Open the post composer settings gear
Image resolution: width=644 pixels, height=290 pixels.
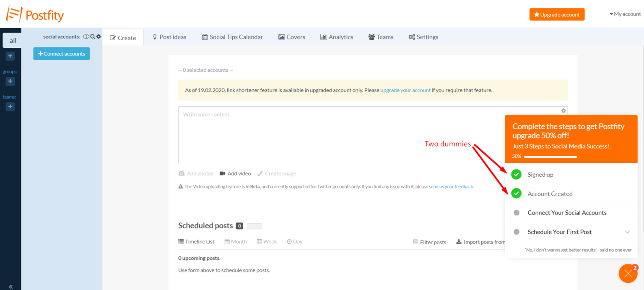pos(563,110)
